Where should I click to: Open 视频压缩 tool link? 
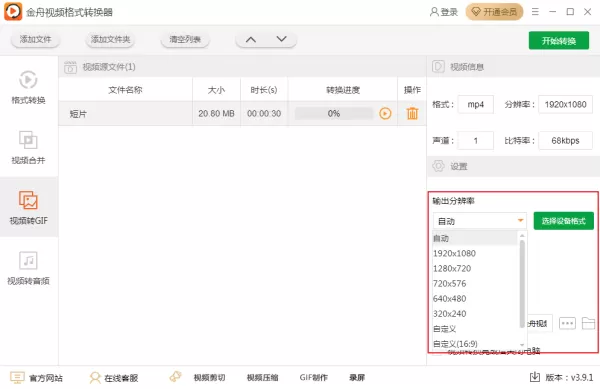point(262,378)
